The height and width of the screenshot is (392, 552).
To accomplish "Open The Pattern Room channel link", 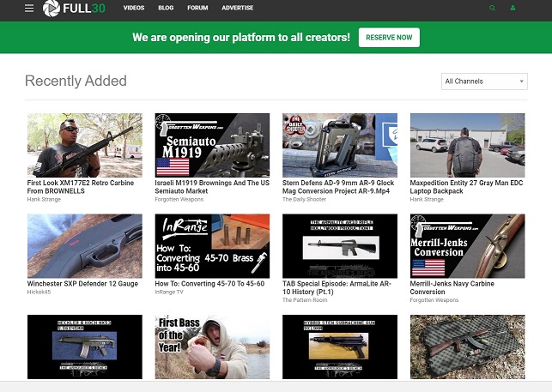I will (x=305, y=300).
